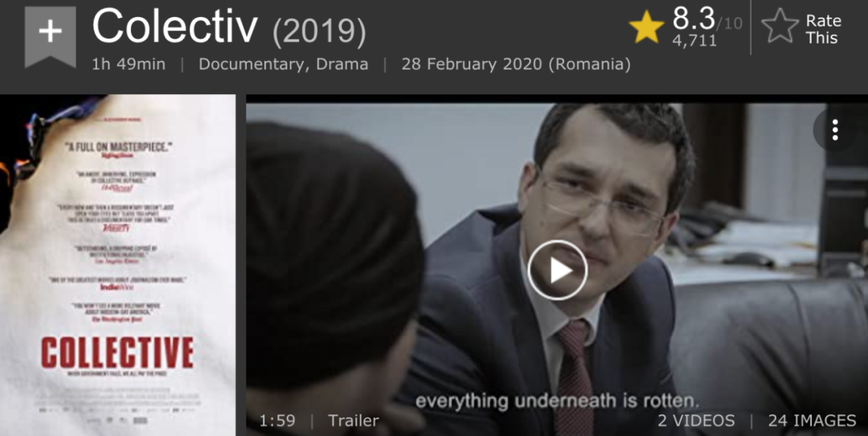Open the 24 IMAGES gallery link
Image resolution: width=868 pixels, height=436 pixels.
click(x=812, y=421)
